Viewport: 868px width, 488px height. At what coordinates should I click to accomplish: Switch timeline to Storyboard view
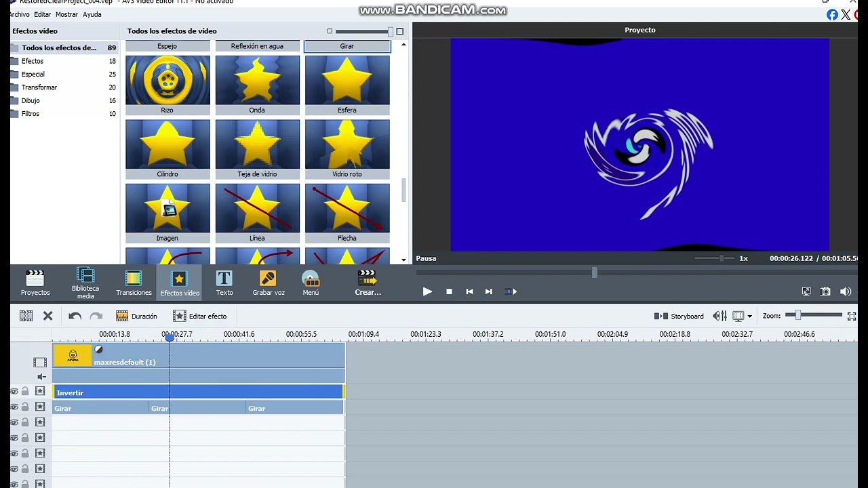(x=679, y=316)
